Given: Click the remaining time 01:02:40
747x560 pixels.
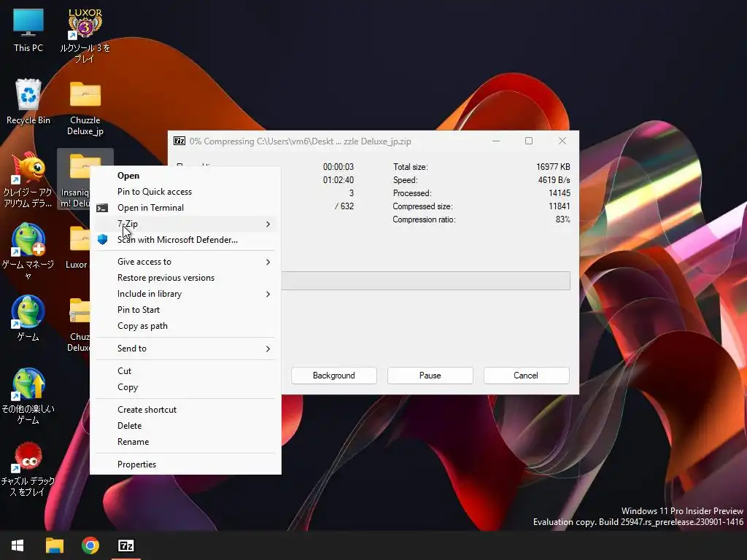Looking at the screenshot, I should (338, 180).
